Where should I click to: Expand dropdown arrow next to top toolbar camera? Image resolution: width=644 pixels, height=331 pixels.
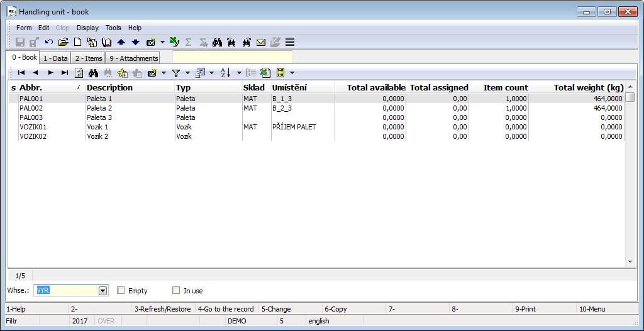[163, 42]
